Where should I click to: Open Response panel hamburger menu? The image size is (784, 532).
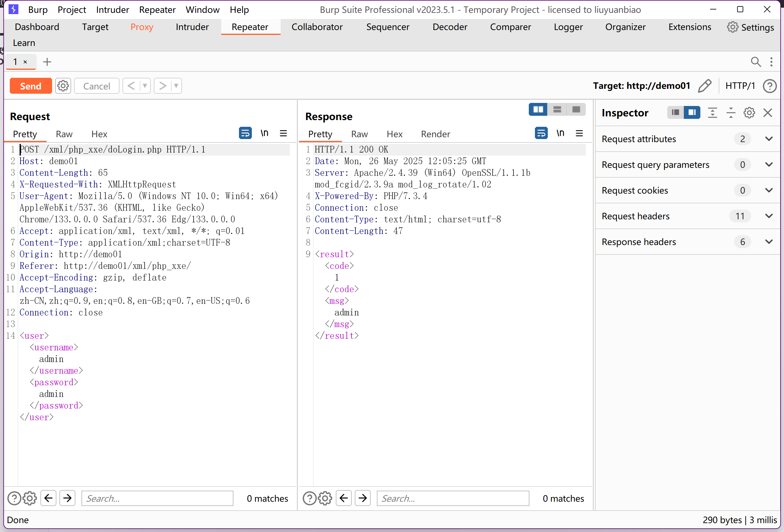tap(579, 133)
